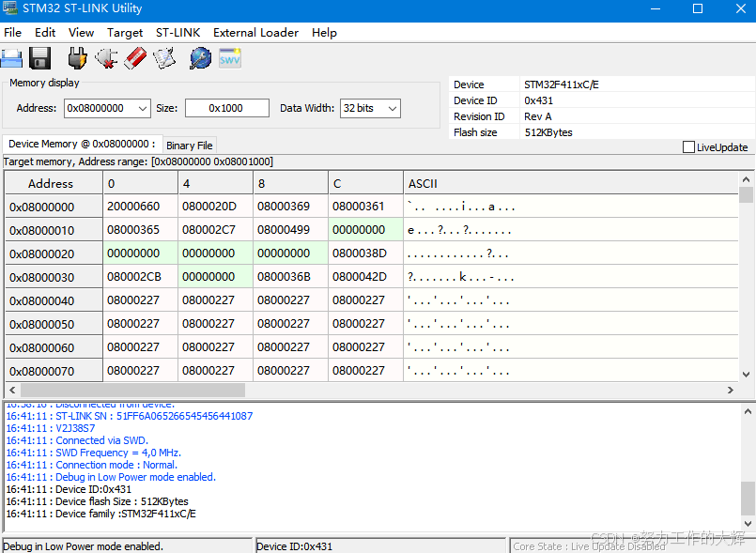This screenshot has width=756, height=553.
Task: Select memory cell 0800020D
Action: tap(215, 207)
